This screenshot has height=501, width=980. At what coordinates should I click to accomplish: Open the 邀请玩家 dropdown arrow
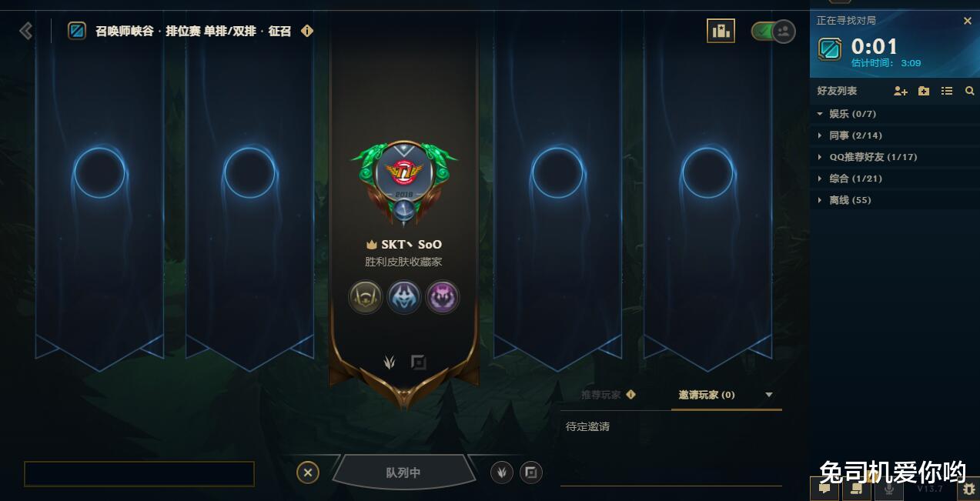pos(768,395)
